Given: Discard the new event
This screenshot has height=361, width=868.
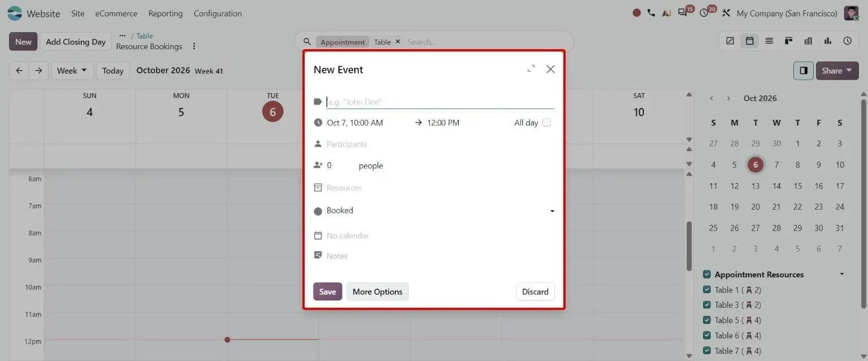Looking at the screenshot, I should (x=535, y=292).
